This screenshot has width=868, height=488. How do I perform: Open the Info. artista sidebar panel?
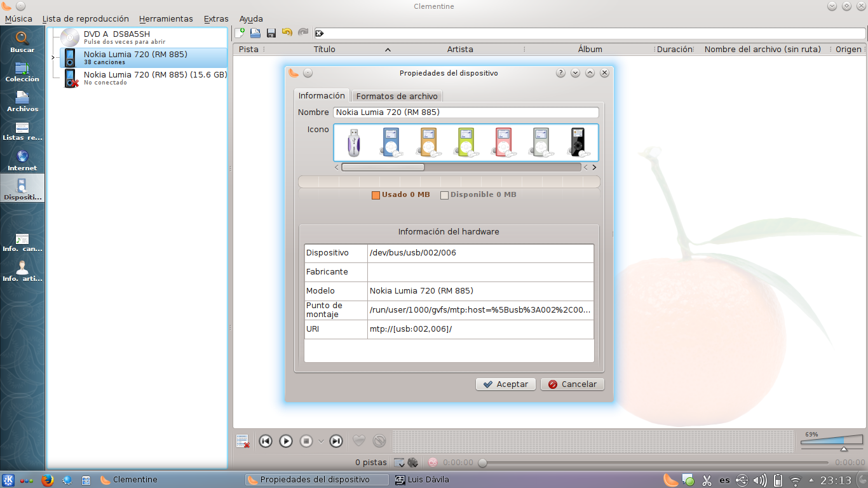pyautogui.click(x=22, y=271)
